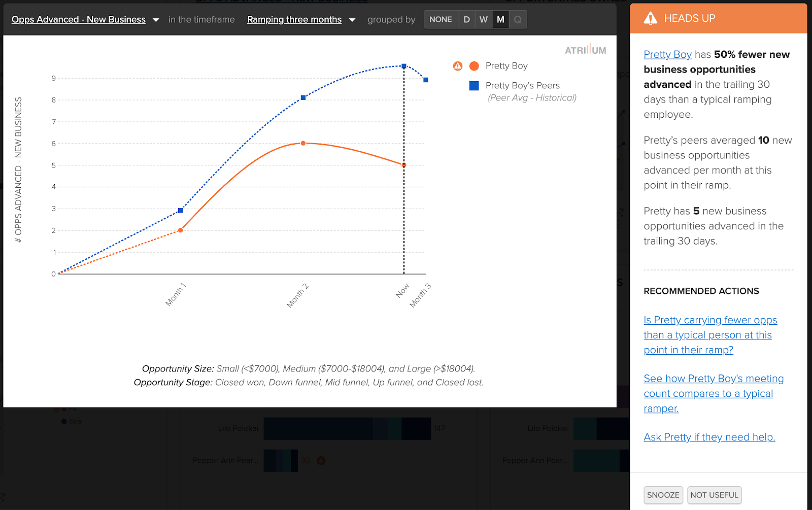Open the Pretty Boy link in Heads Up panel
This screenshot has width=812, height=510.
(x=667, y=54)
